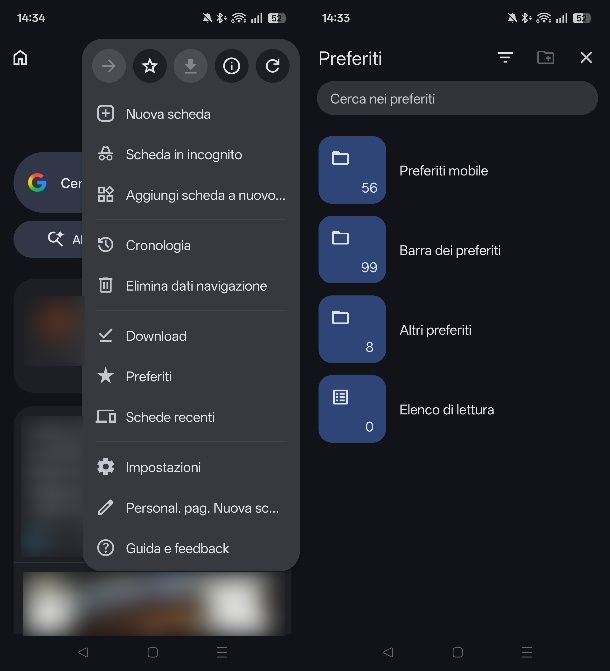The height and width of the screenshot is (671, 610).
Task: Tap the question mark help icon
Action: 105,548
